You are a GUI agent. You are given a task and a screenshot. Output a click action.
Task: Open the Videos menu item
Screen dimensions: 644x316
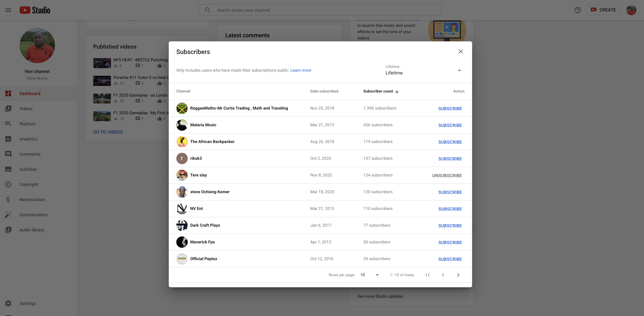click(x=39, y=109)
